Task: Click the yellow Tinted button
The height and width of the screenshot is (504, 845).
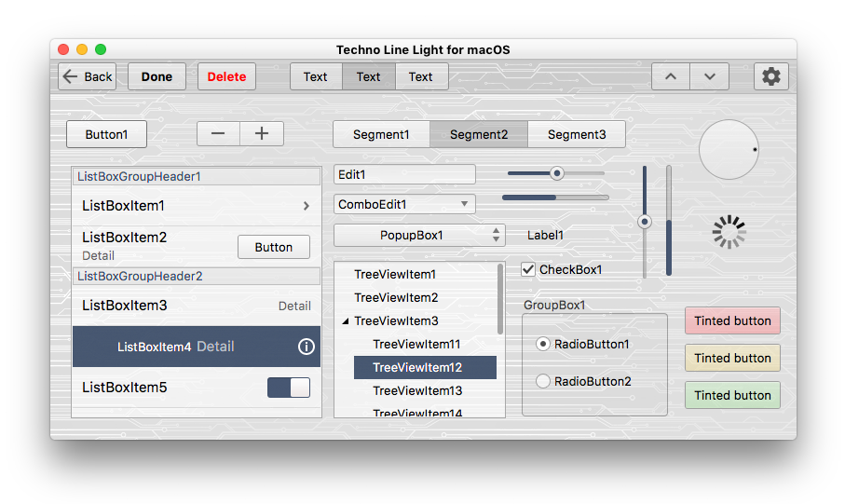Action: (x=732, y=358)
